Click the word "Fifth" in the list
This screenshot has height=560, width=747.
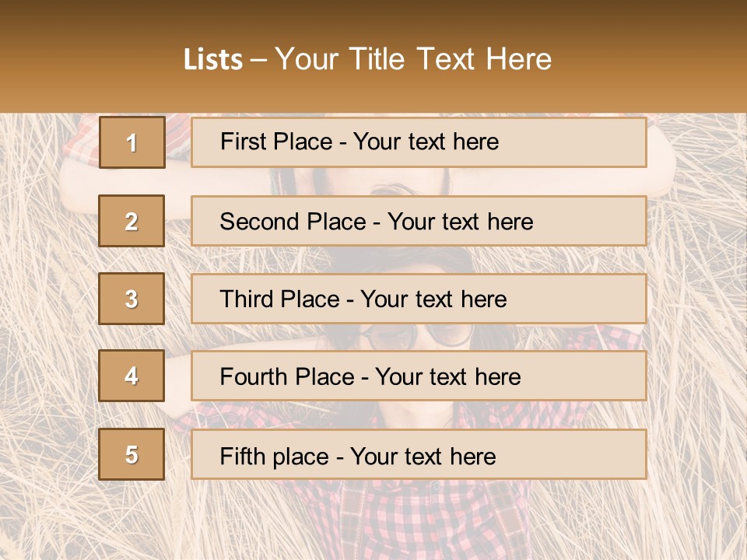tap(241, 456)
